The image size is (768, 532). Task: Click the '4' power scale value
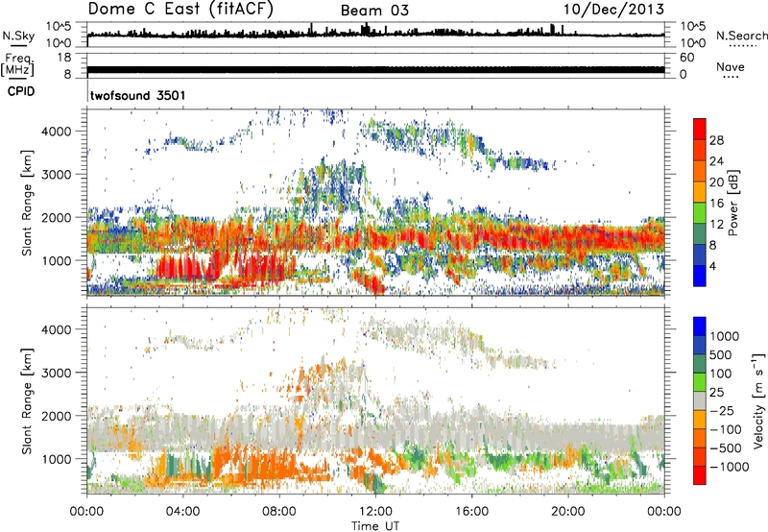pos(712,266)
